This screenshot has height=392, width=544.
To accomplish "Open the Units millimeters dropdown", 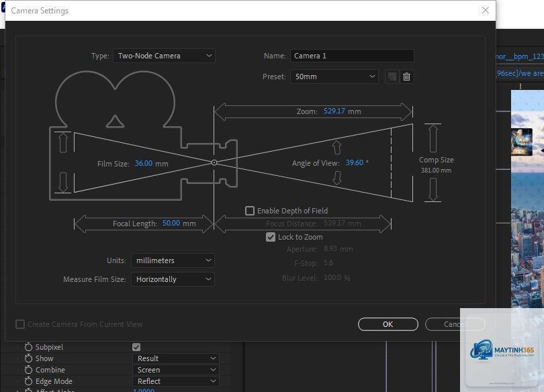I will tap(173, 260).
